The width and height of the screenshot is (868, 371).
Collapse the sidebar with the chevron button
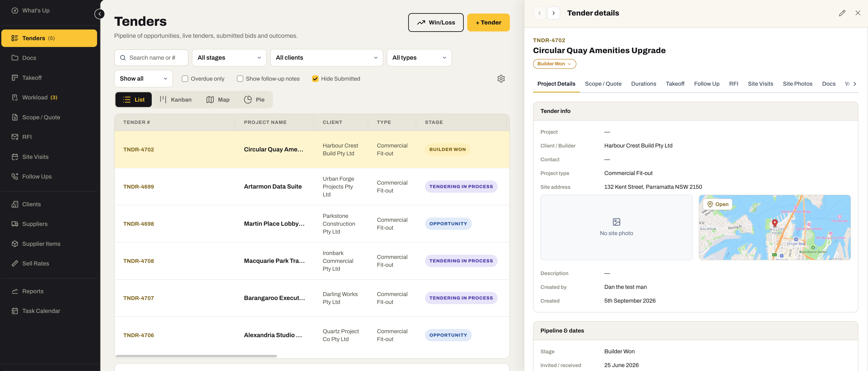tap(99, 14)
